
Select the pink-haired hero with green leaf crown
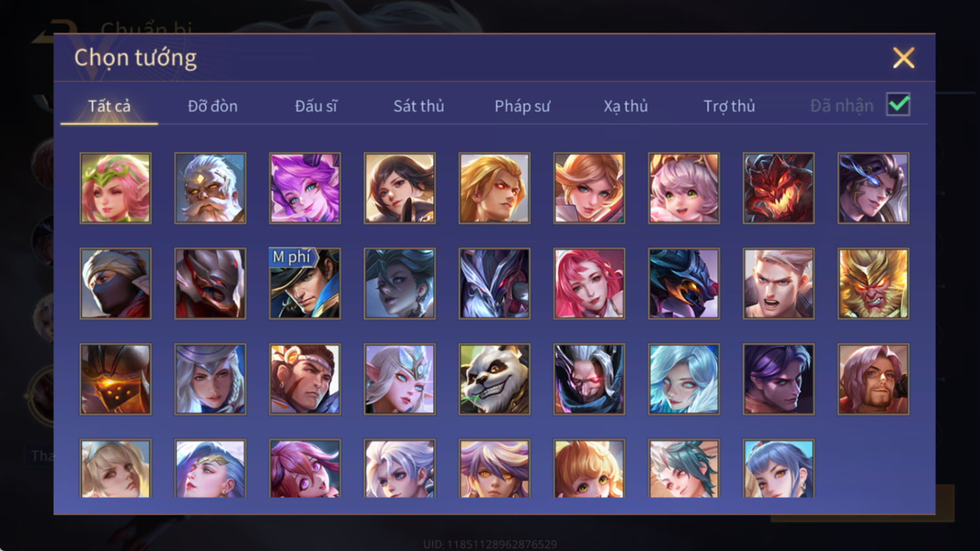pos(115,188)
